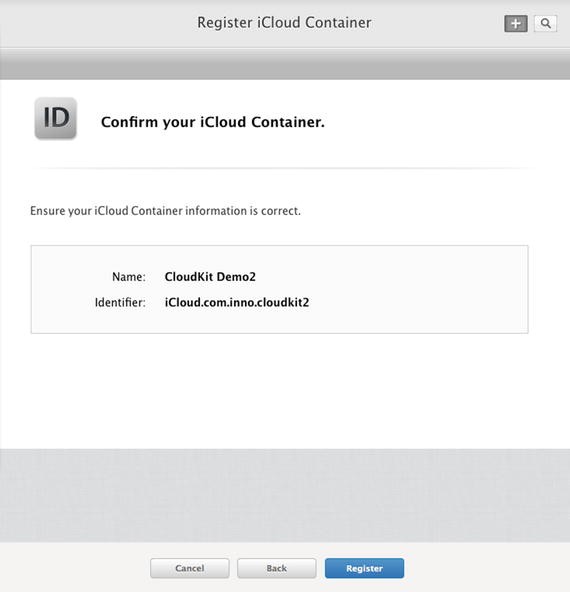This screenshot has width=570, height=592.
Task: Click the blue Register button
Action: tap(364, 568)
